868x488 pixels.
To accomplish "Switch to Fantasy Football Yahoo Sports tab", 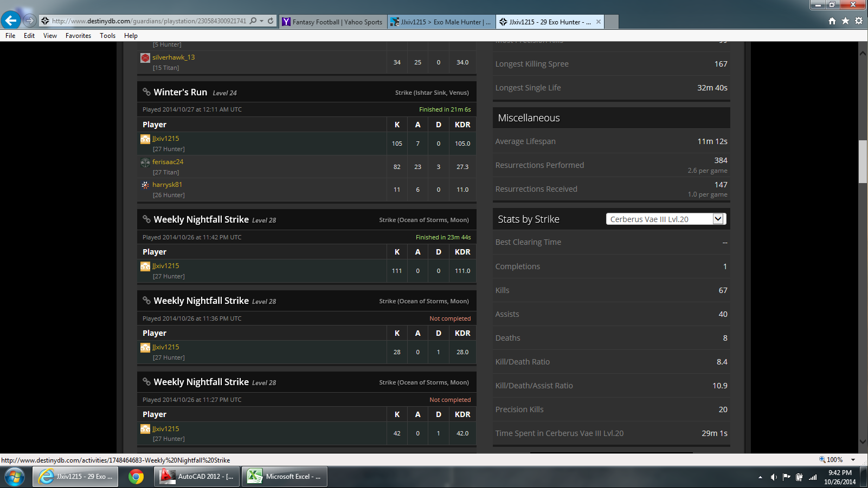I will (332, 22).
